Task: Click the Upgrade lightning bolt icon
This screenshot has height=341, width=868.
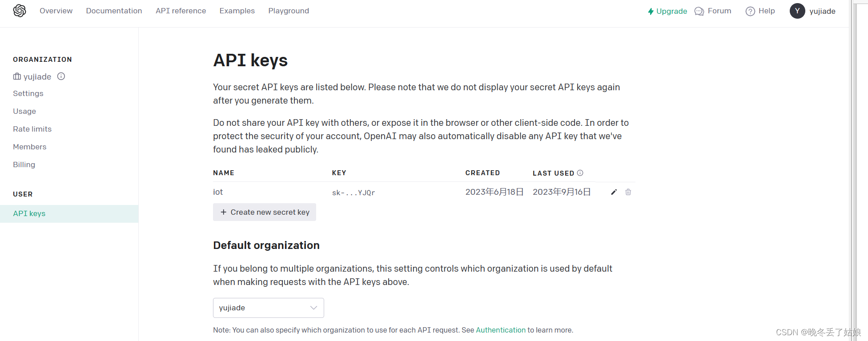Action: point(651,11)
